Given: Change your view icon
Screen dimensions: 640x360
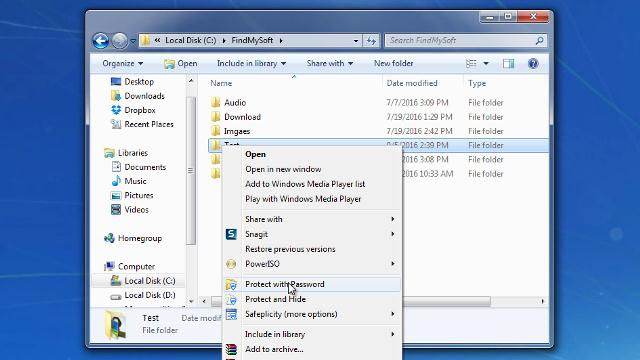Looking at the screenshot, I should (471, 63).
